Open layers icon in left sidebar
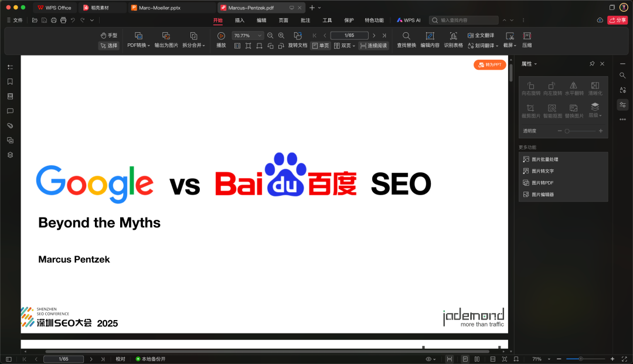Image resolution: width=633 pixels, height=364 pixels. 10,155
